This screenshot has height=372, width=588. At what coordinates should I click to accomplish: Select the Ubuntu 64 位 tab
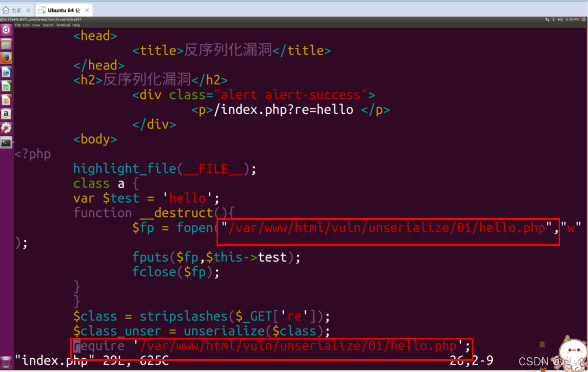tap(64, 10)
